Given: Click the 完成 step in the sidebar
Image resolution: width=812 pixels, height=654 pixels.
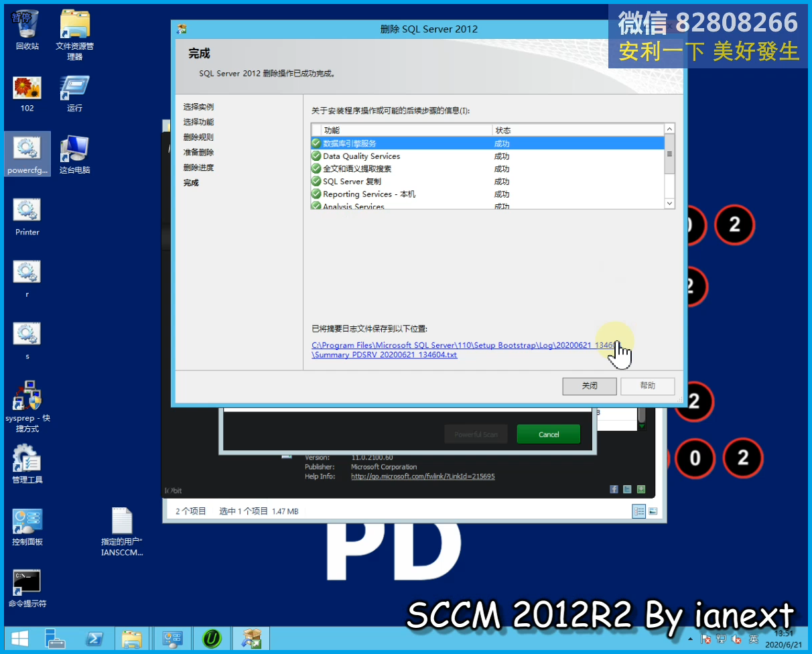Looking at the screenshot, I should (191, 183).
